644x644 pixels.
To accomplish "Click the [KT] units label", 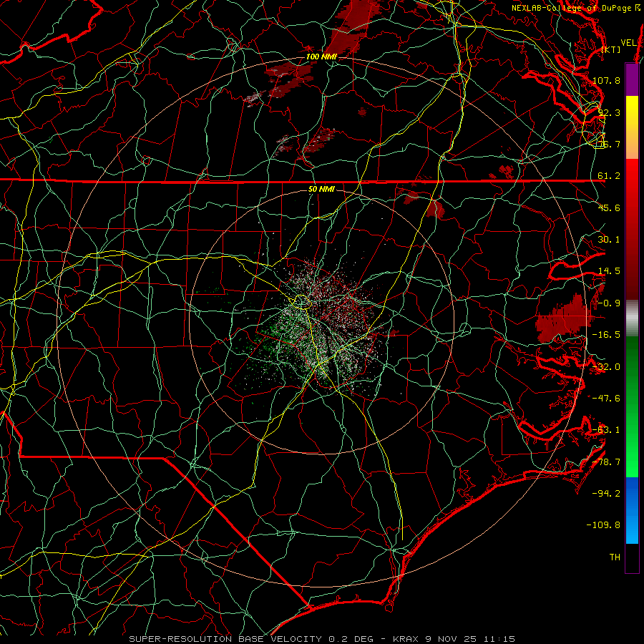I will (611, 49).
